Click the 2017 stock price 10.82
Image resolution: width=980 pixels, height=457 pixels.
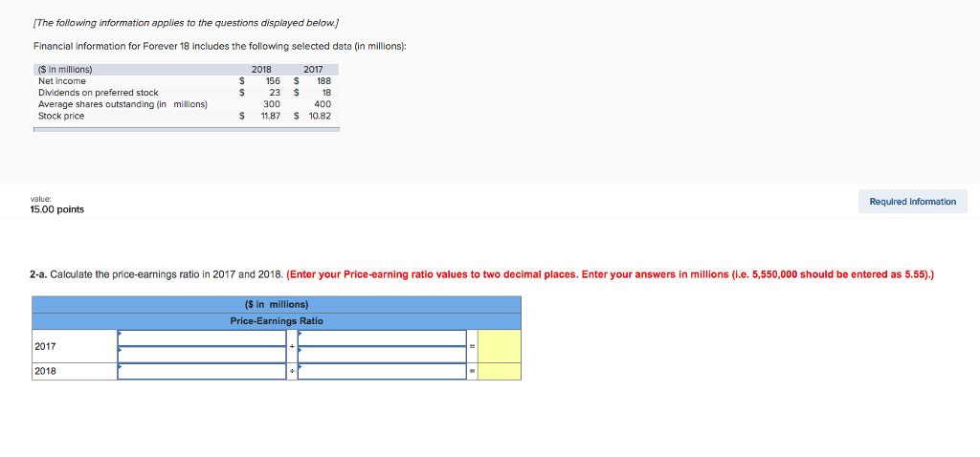321,116
